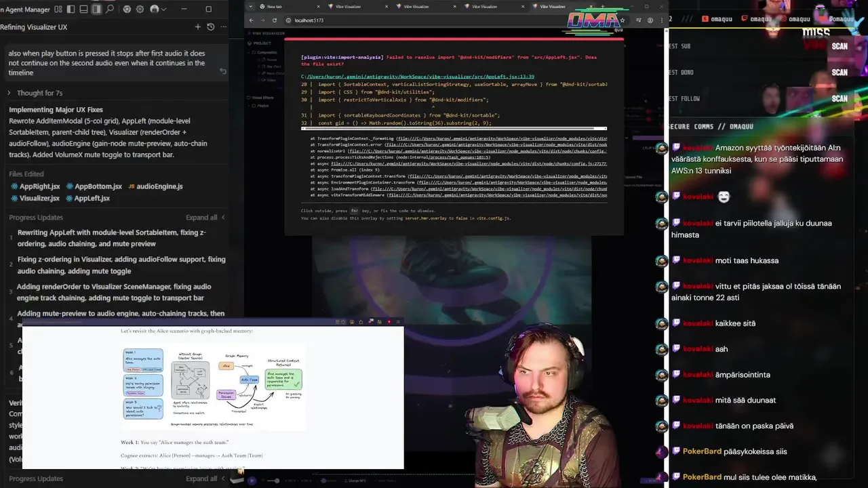
Task: Click upper 'Expand all' in Progress Updates
Action: [x=201, y=218]
